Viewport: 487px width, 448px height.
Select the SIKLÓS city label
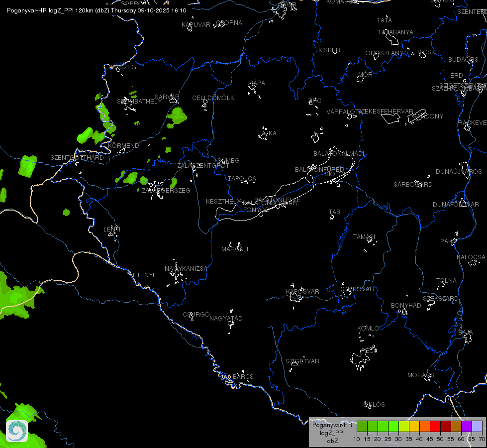click(x=374, y=405)
